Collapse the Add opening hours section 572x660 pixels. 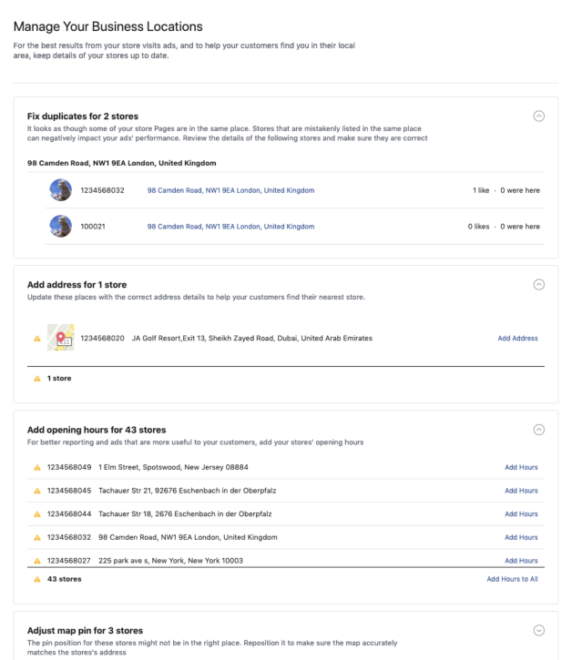(x=539, y=429)
